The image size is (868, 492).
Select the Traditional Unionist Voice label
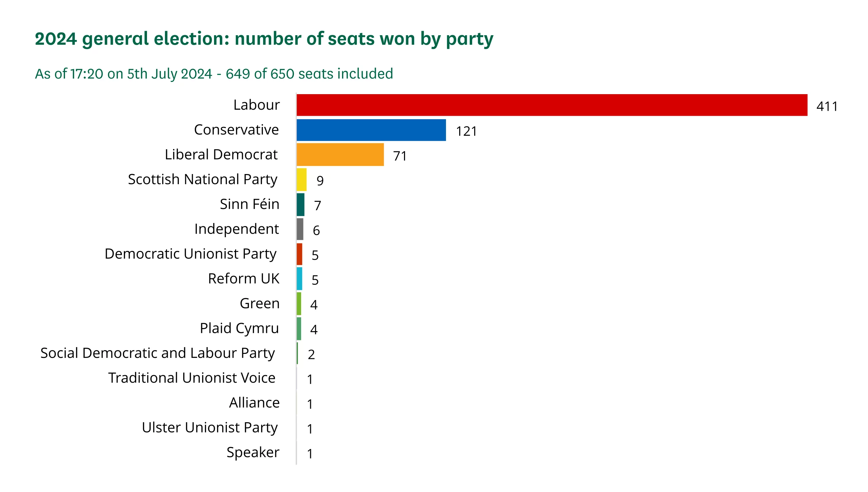click(192, 378)
